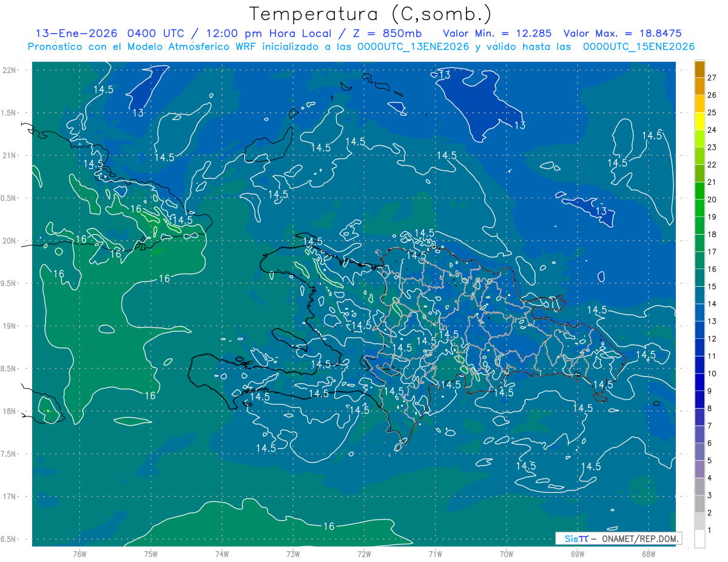Click the title 'Temperatura (C,somb.)'

coord(370,14)
